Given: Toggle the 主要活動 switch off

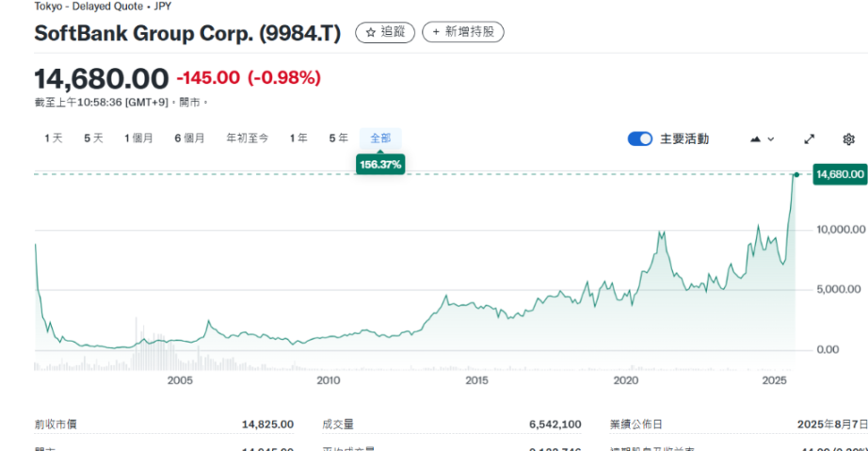Looking at the screenshot, I should point(640,139).
